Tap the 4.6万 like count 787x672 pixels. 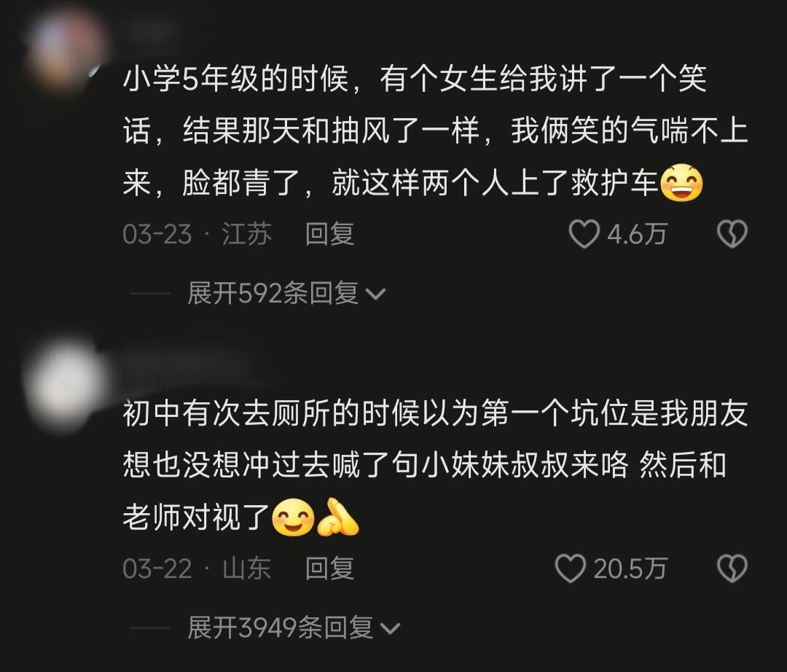(x=636, y=235)
